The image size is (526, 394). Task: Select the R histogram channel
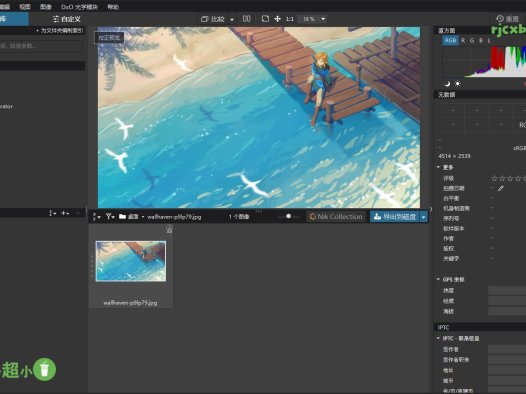[463, 41]
